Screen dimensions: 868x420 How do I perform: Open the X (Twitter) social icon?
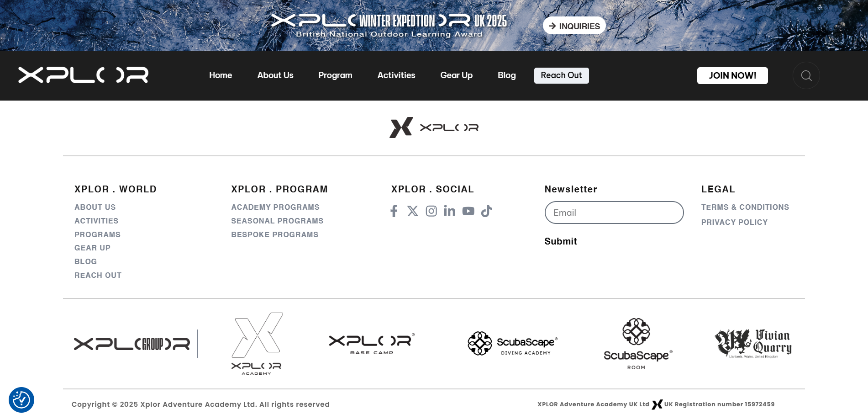point(413,211)
